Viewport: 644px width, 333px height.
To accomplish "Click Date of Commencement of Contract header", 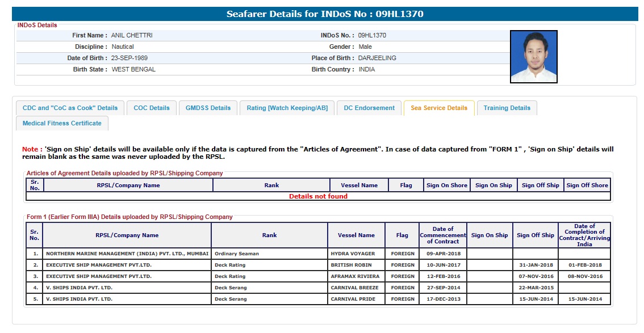I will pos(442,235).
